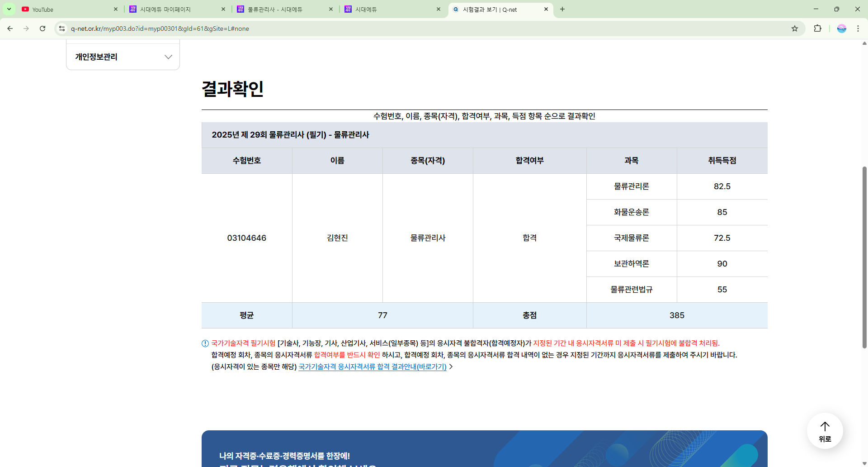Open the Chrome profile avatar
Image resolution: width=868 pixels, height=467 pixels.
point(841,29)
